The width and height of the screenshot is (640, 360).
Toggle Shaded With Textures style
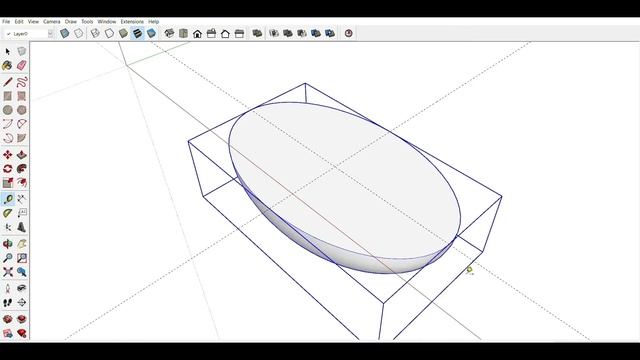tap(138, 33)
